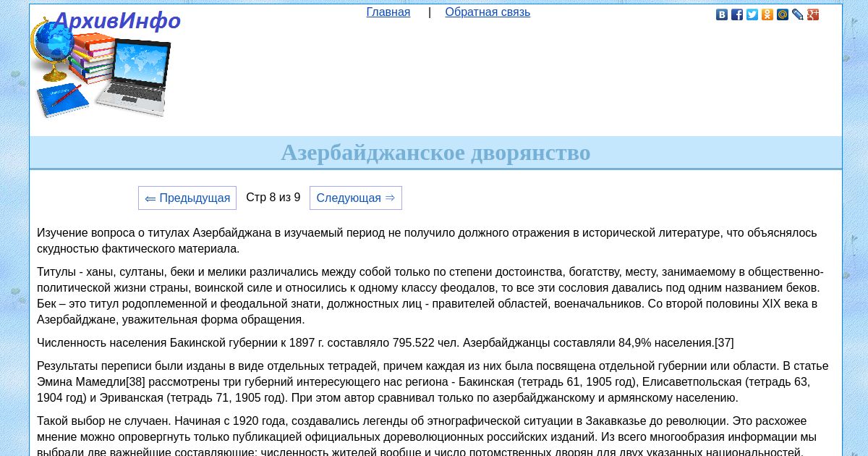Click the footnote reference [37]
This screenshot has width=868, height=456.
click(x=724, y=343)
